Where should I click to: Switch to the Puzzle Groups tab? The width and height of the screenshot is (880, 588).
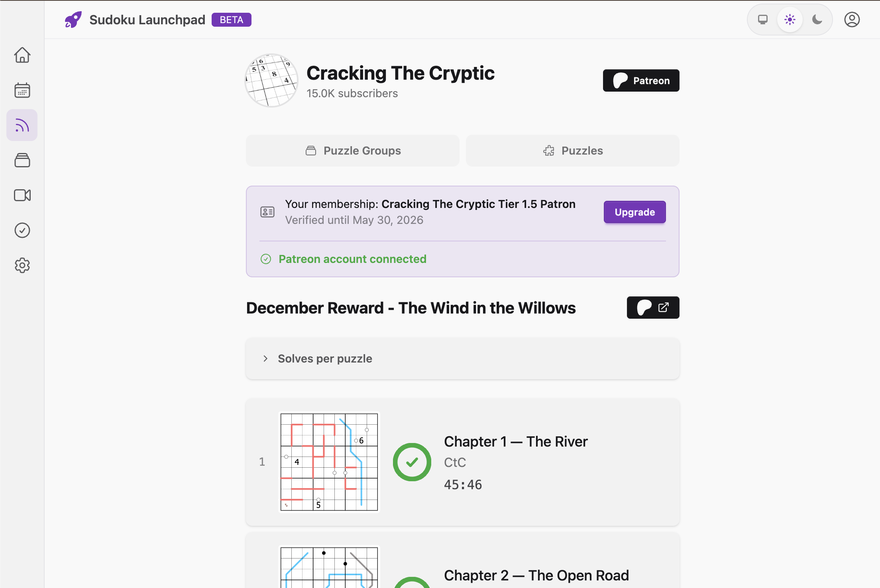pyautogui.click(x=352, y=151)
